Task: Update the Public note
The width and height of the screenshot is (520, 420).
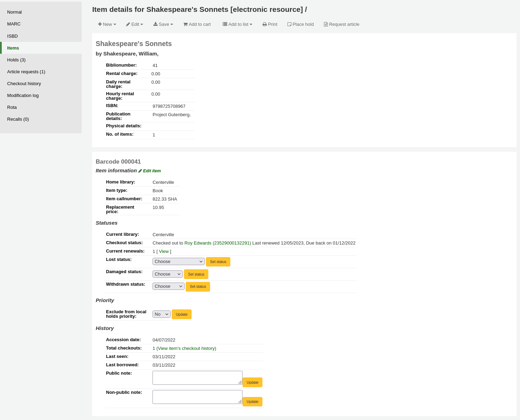Action: point(252,382)
